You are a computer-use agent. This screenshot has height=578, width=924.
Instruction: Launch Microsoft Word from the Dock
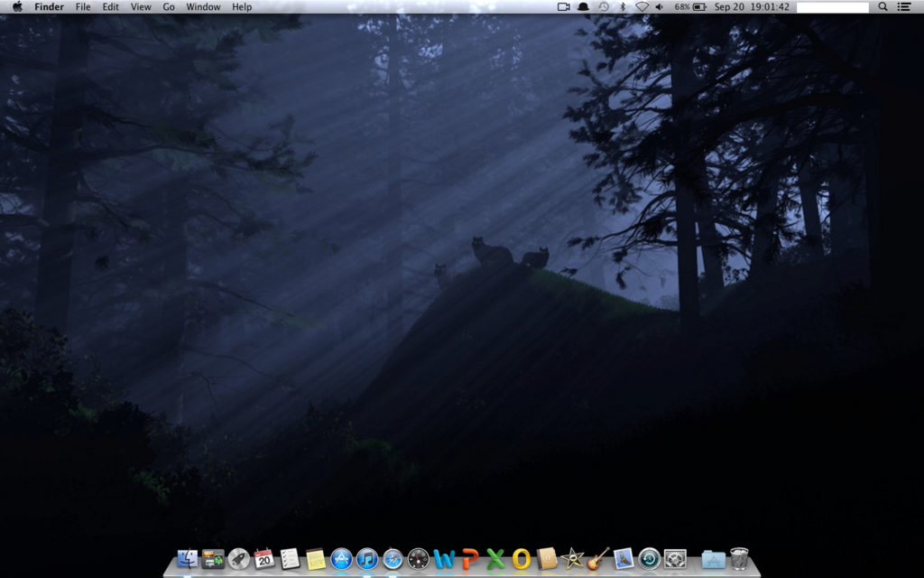tap(444, 558)
